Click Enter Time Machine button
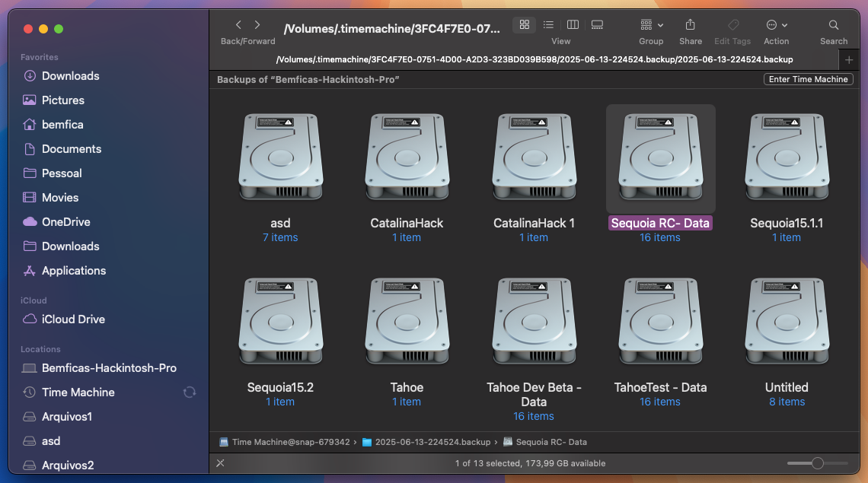This screenshot has width=868, height=483. (x=808, y=79)
